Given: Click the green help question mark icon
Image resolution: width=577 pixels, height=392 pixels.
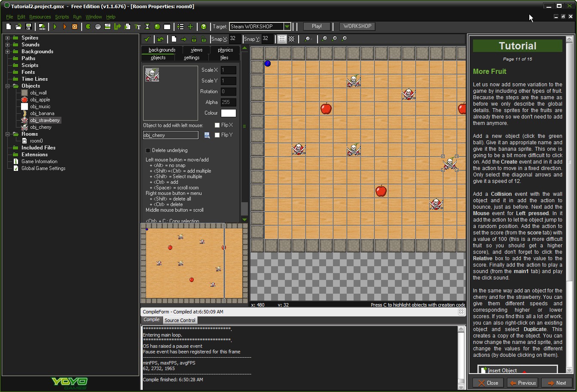Looking at the screenshot, I should click(204, 27).
